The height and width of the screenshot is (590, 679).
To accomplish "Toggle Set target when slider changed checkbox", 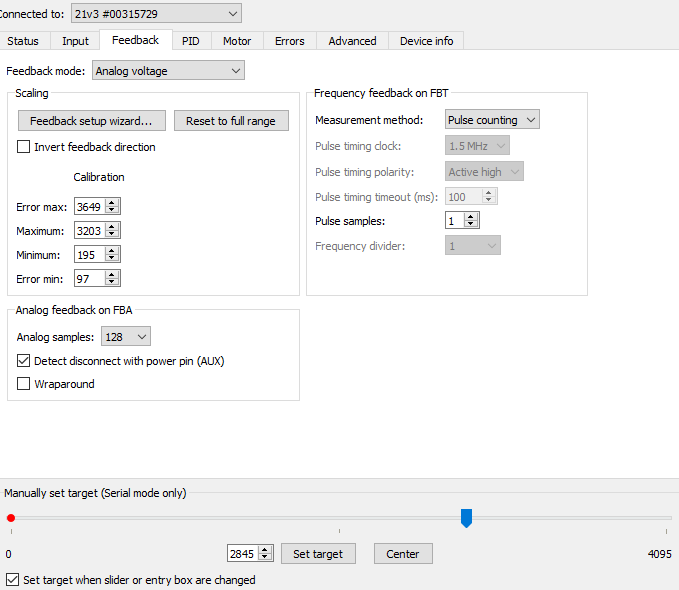I will [12, 580].
